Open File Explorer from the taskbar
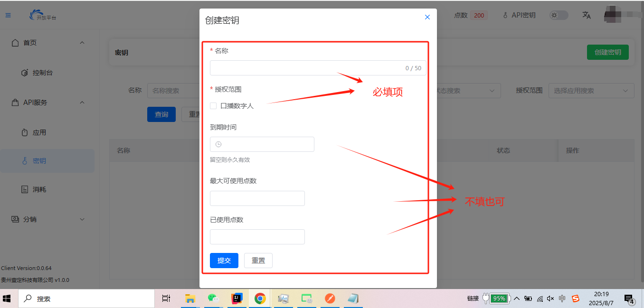The height and width of the screenshot is (308, 644). [190, 299]
